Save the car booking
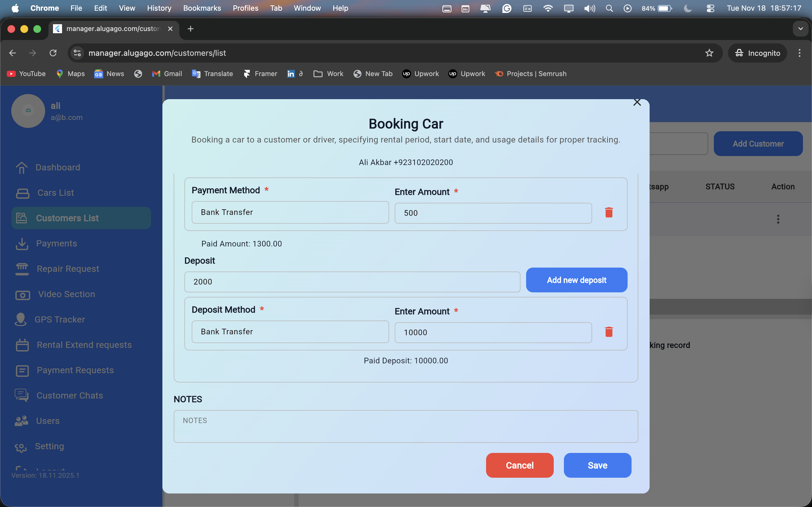 click(597, 465)
